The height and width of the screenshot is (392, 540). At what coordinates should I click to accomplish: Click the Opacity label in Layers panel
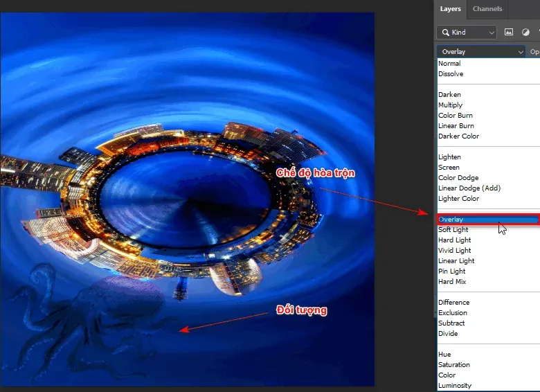pyautogui.click(x=534, y=51)
